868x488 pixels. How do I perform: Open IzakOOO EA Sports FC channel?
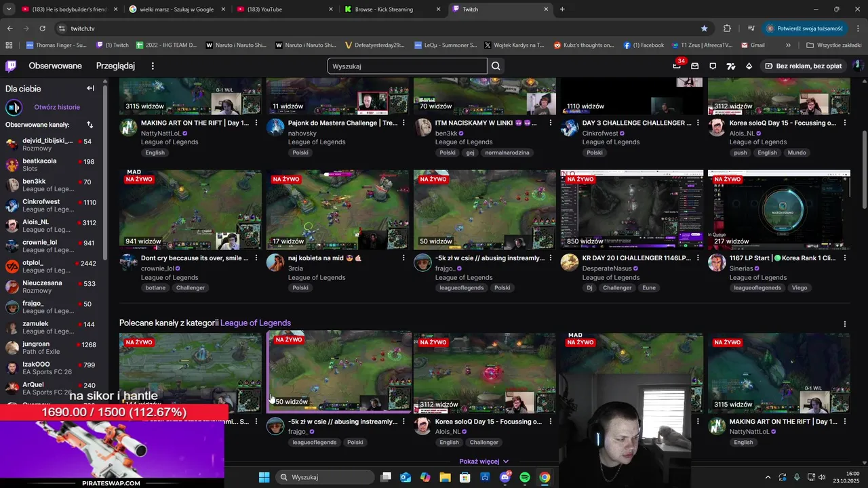click(x=51, y=368)
